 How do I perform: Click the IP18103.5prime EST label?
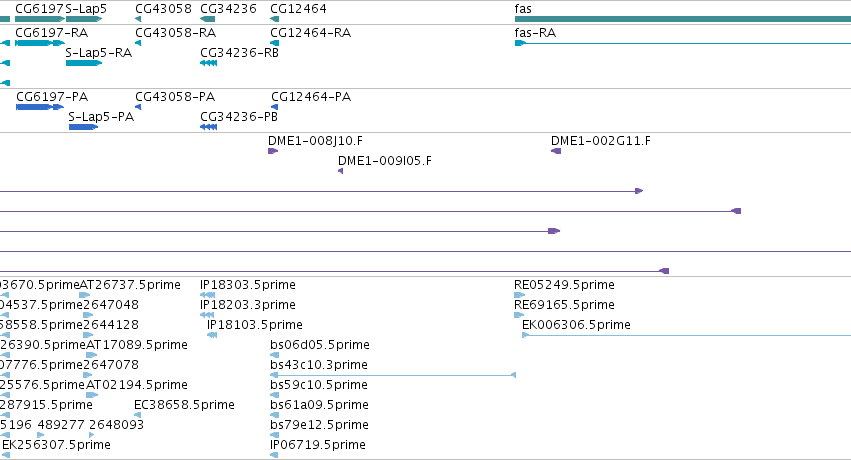255,325
